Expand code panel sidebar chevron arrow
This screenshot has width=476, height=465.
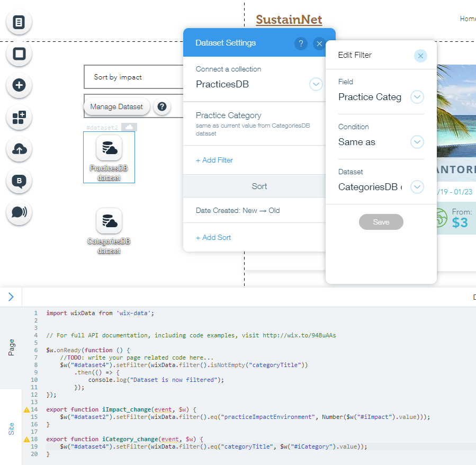point(11,297)
